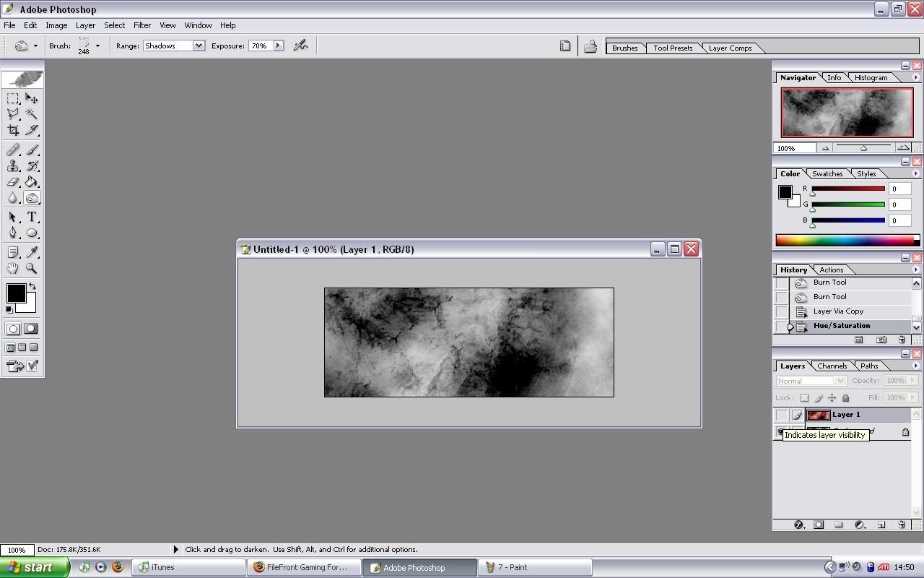Select the Crop tool

coord(13,130)
